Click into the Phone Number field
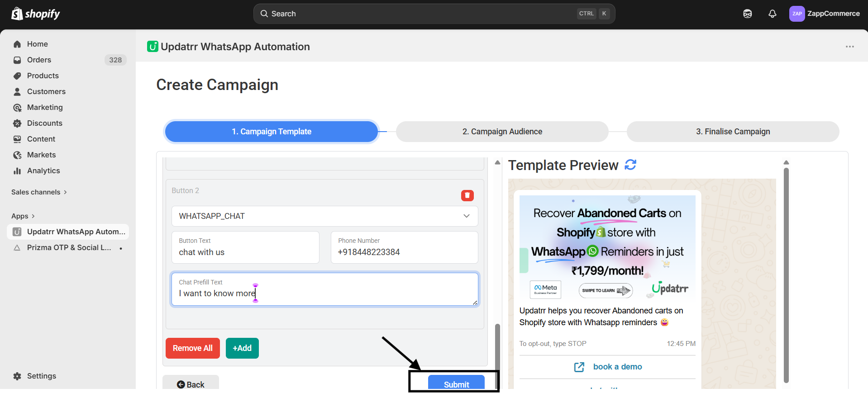This screenshot has height=393, width=868. (x=404, y=252)
